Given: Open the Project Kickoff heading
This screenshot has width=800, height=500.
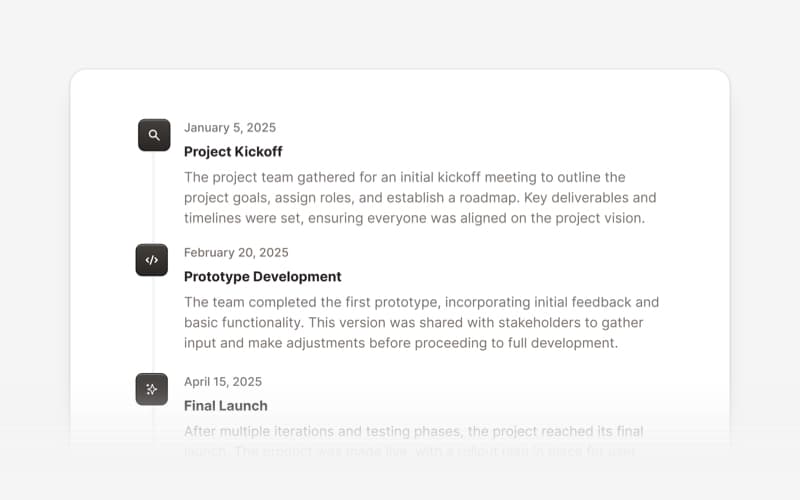Looking at the screenshot, I should pyautogui.click(x=233, y=152).
